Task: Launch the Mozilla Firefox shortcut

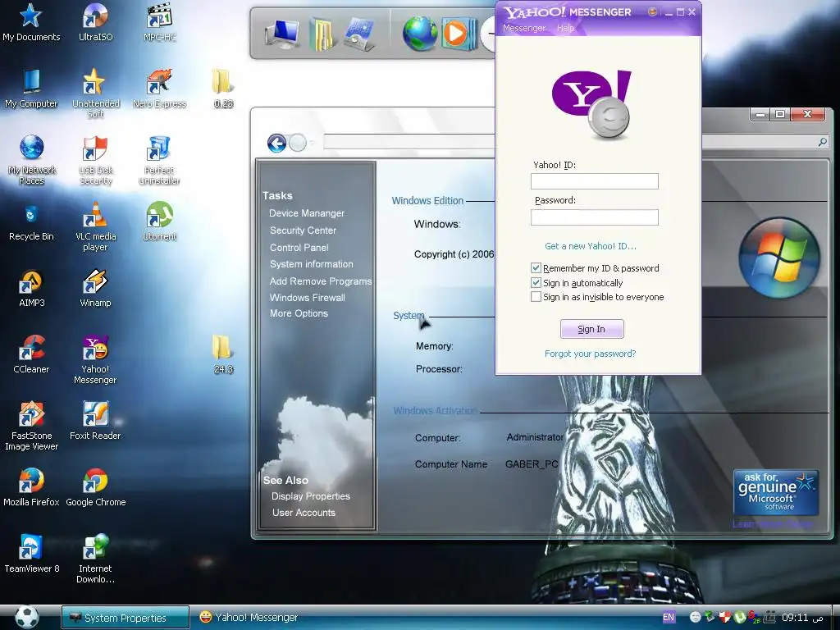Action: pyautogui.click(x=31, y=487)
